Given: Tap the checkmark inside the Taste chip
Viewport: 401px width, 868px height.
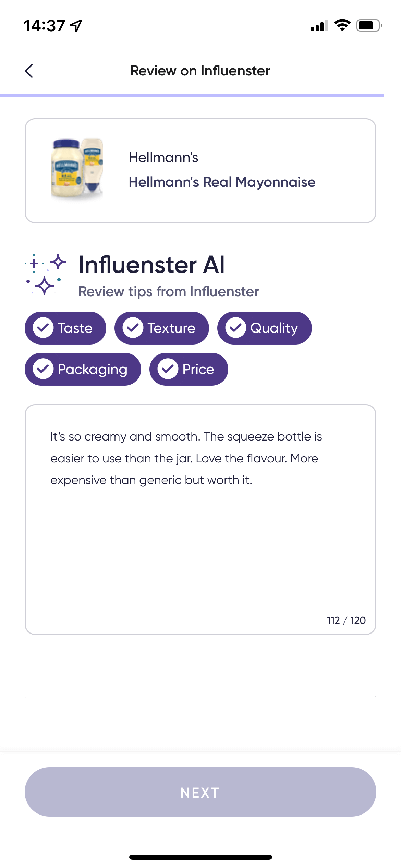Looking at the screenshot, I should click(x=43, y=328).
